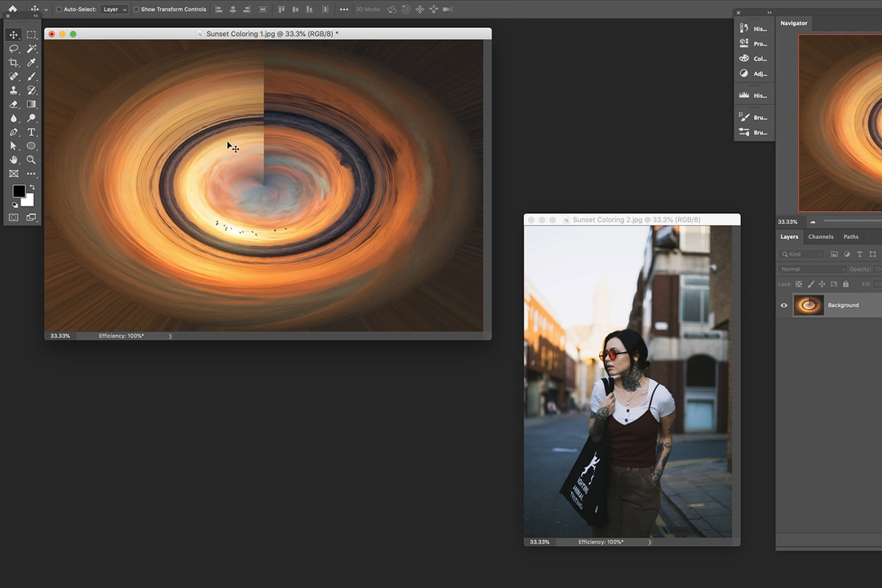Open the Histogram panel icon
Screen dimensions: 882x588
pos(745,94)
